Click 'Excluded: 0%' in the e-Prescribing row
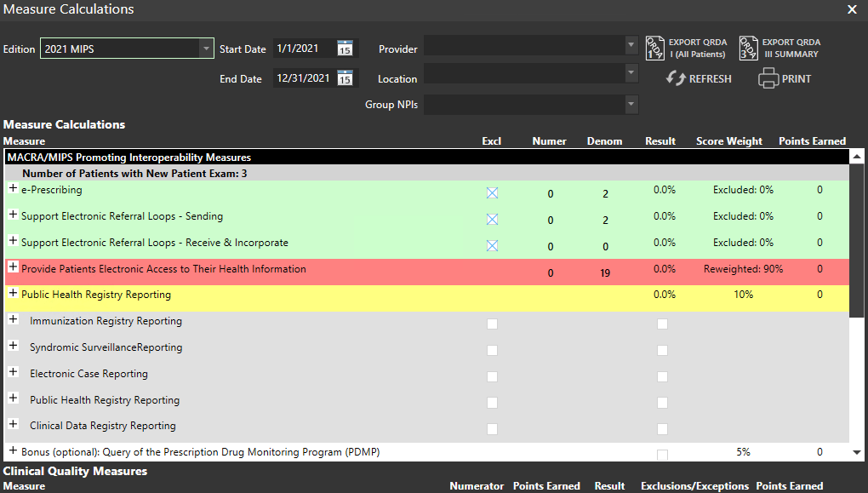This screenshot has height=493, width=868. tap(744, 190)
